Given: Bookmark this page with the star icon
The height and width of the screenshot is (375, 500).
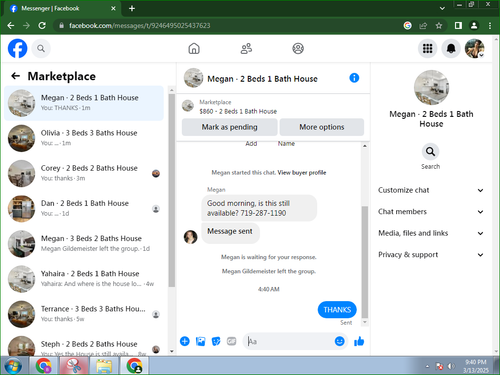Looking at the screenshot, I should click(x=439, y=26).
